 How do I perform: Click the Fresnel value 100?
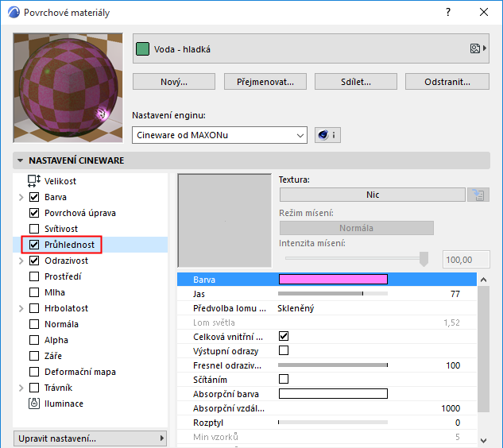click(453, 365)
